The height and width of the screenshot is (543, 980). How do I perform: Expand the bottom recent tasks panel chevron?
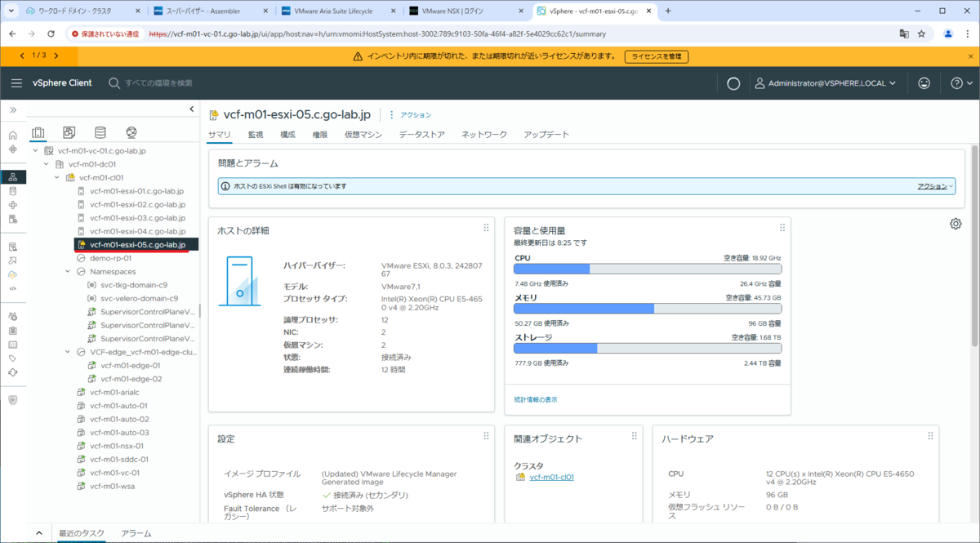pyautogui.click(x=38, y=533)
